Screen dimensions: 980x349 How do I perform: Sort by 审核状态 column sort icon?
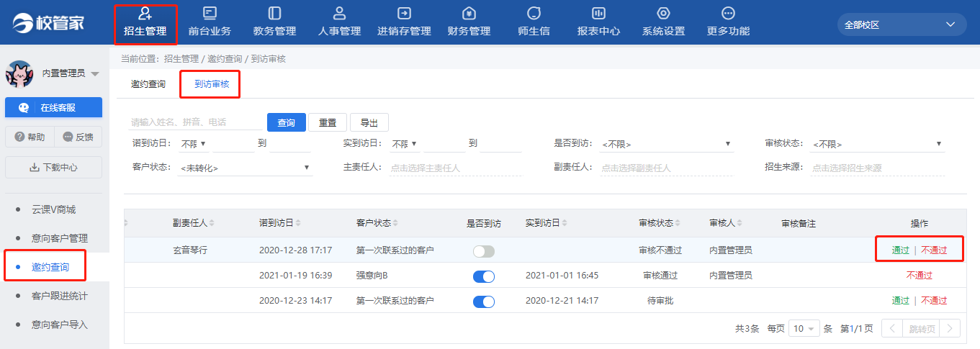point(678,223)
